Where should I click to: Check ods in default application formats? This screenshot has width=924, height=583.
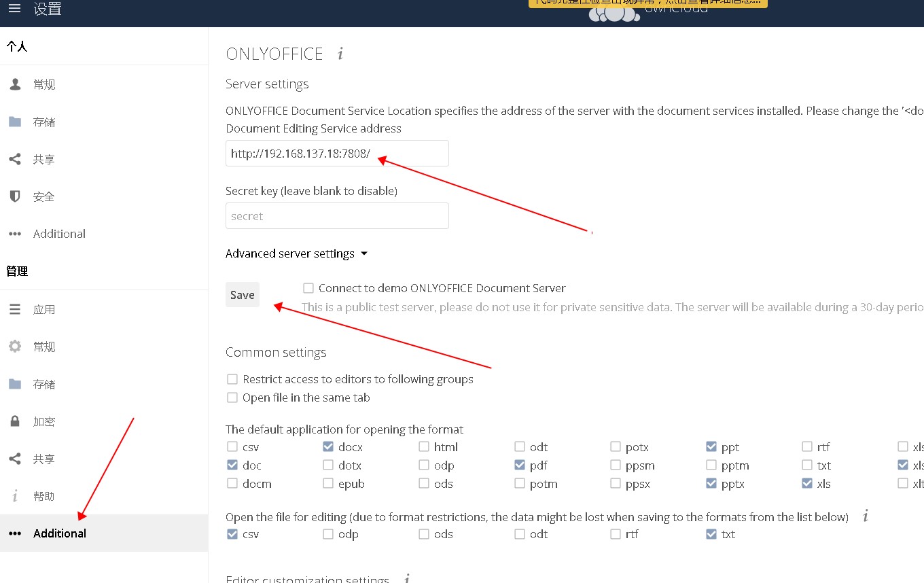424,484
